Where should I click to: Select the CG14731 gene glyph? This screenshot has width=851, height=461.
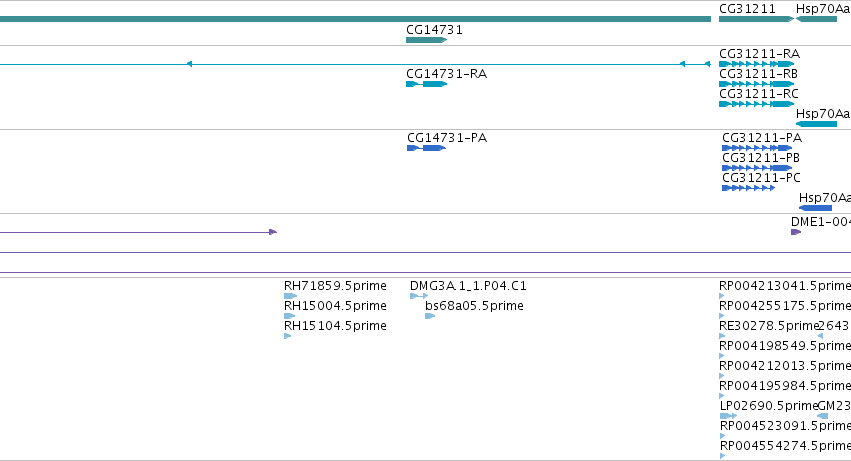pyautogui.click(x=427, y=40)
